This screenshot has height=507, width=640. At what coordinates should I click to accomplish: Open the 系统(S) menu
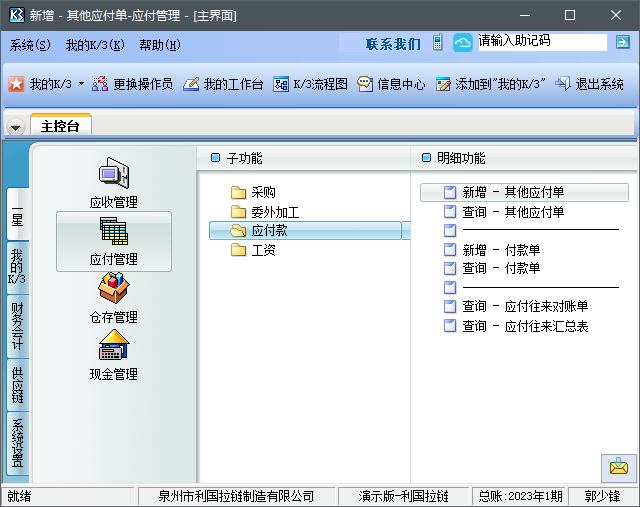coord(30,45)
